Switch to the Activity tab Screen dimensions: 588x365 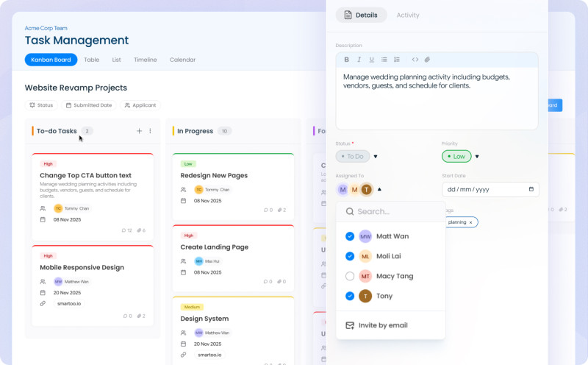coord(408,15)
